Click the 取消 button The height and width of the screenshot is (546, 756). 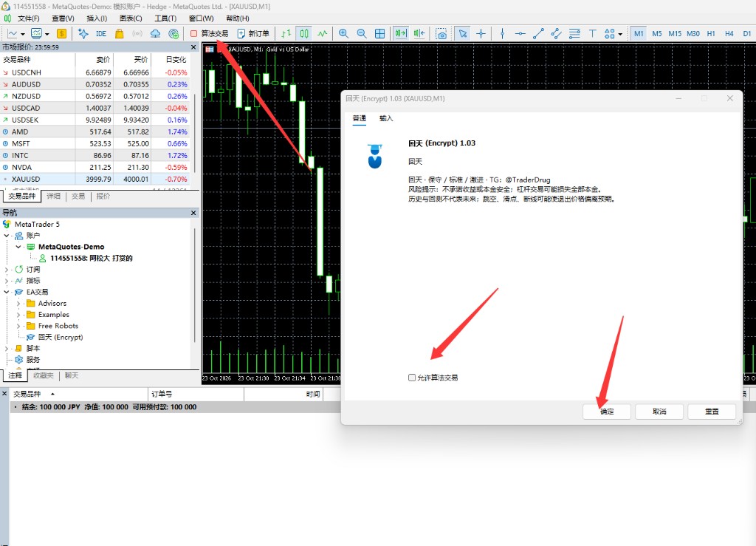point(659,412)
